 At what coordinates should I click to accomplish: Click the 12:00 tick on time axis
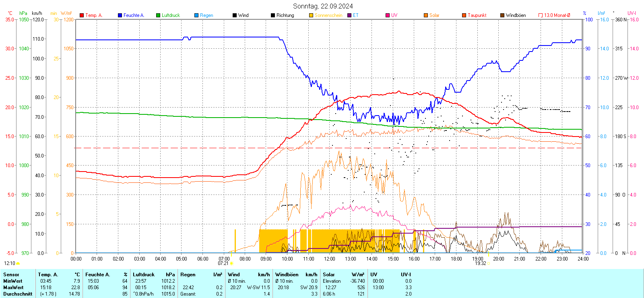coord(329,259)
